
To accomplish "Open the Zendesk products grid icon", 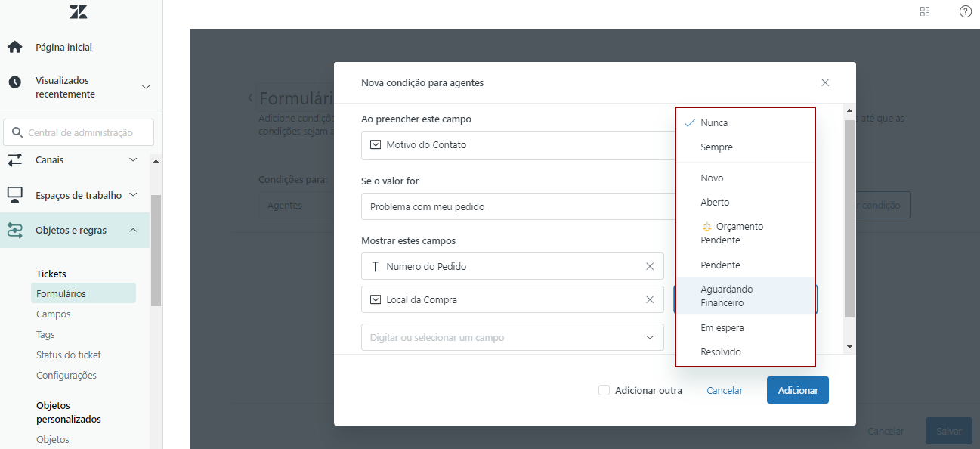I will point(925,11).
